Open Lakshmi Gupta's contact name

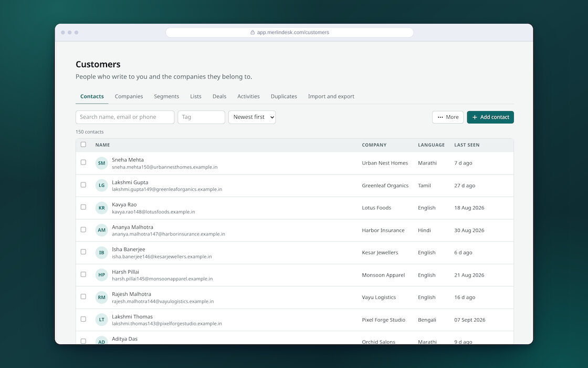click(130, 182)
